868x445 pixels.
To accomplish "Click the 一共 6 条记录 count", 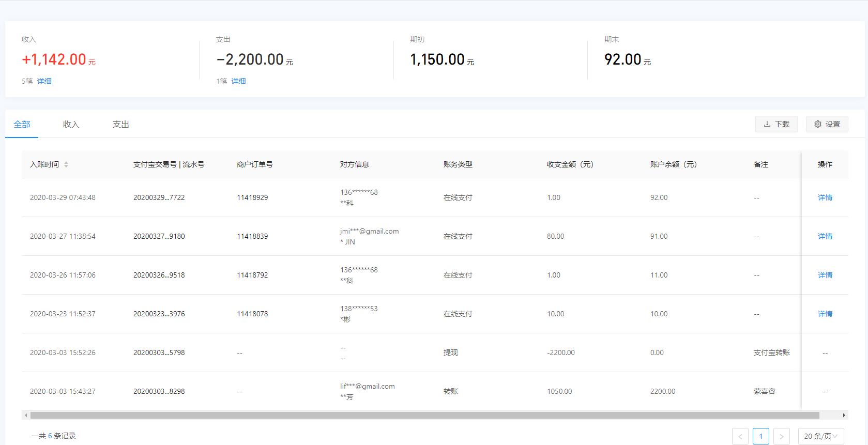I will tap(54, 436).
